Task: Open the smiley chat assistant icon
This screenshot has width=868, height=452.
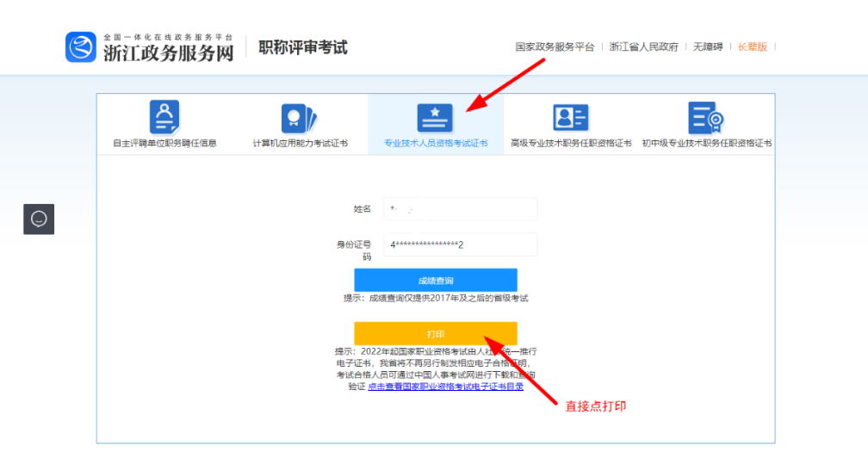Action: [39, 219]
